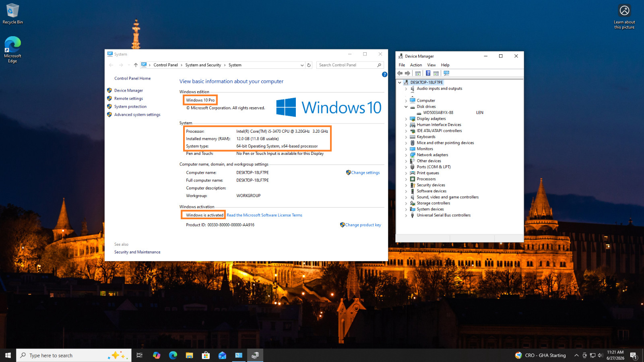644x362 pixels.
Task: Switch to the System window taskbar button
Action: click(239, 355)
